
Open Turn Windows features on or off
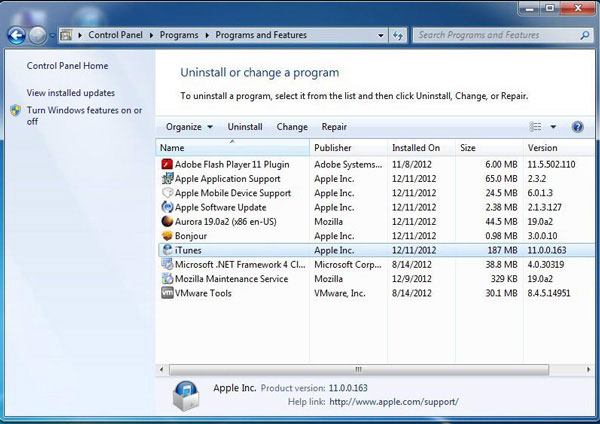tap(84, 116)
